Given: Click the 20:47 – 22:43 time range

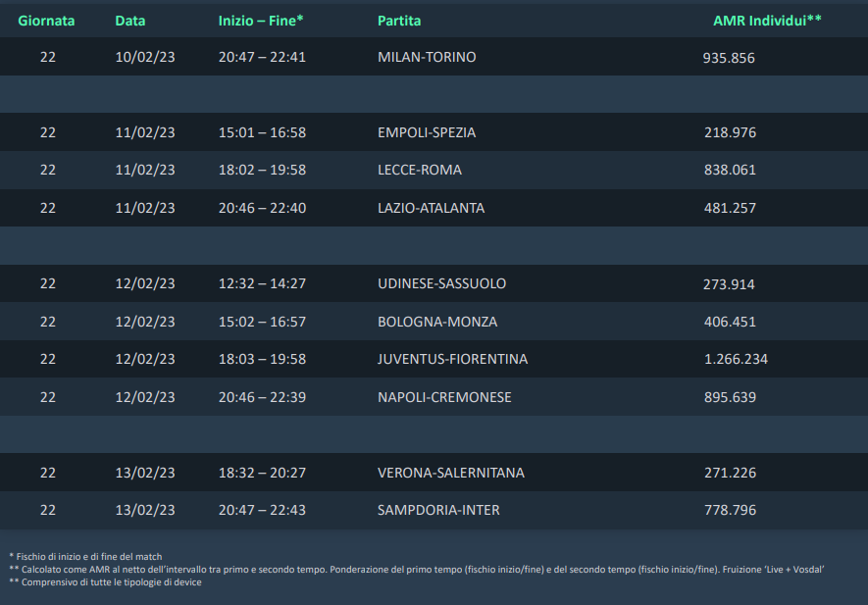Looking at the screenshot, I should point(262,510).
